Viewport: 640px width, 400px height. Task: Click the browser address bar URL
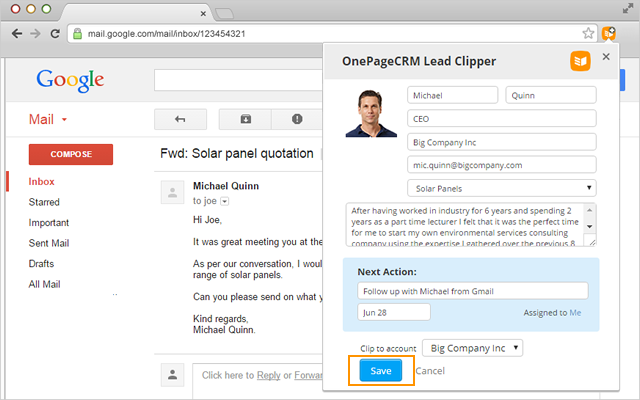click(167, 33)
